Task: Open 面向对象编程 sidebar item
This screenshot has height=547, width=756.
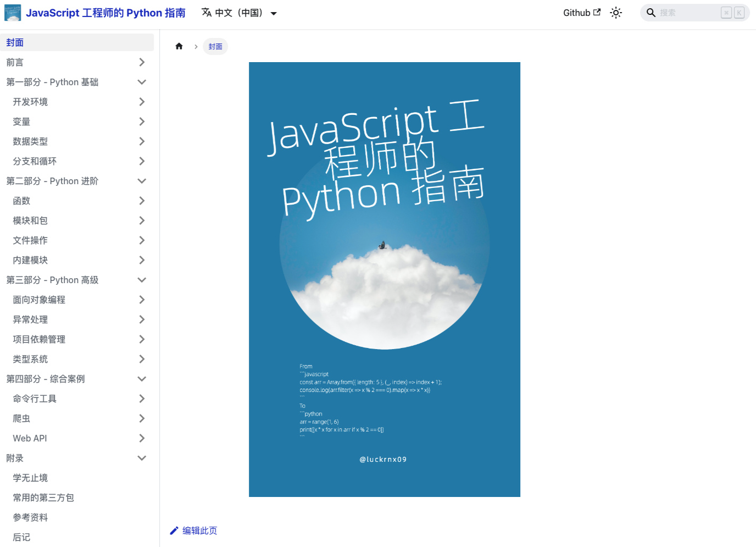Action: (39, 300)
